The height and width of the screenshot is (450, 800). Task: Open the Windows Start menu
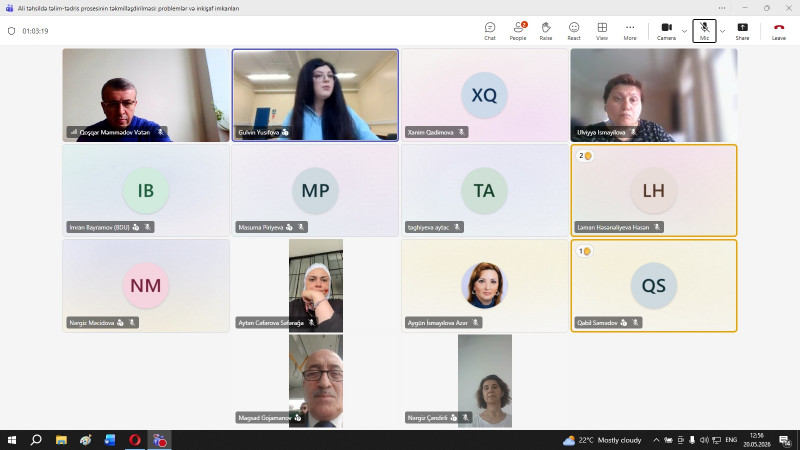tap(12, 440)
